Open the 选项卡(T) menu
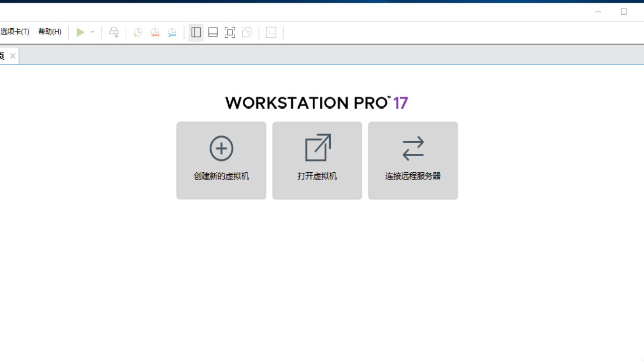 tap(14, 31)
